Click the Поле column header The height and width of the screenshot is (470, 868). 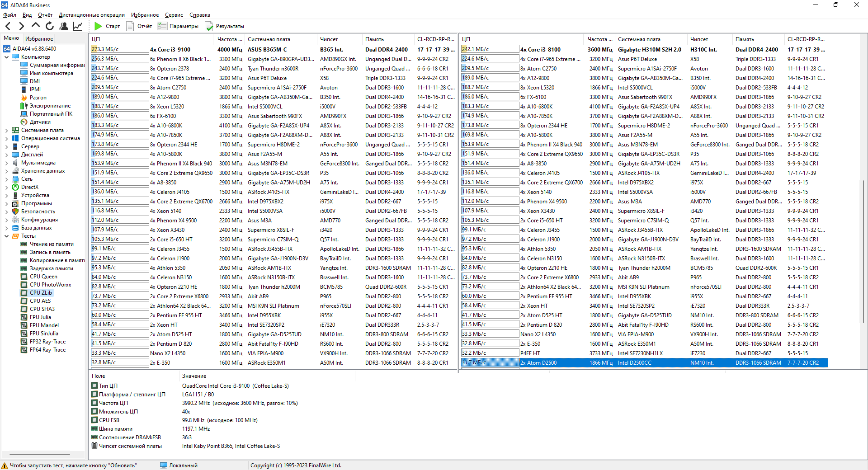(134, 376)
